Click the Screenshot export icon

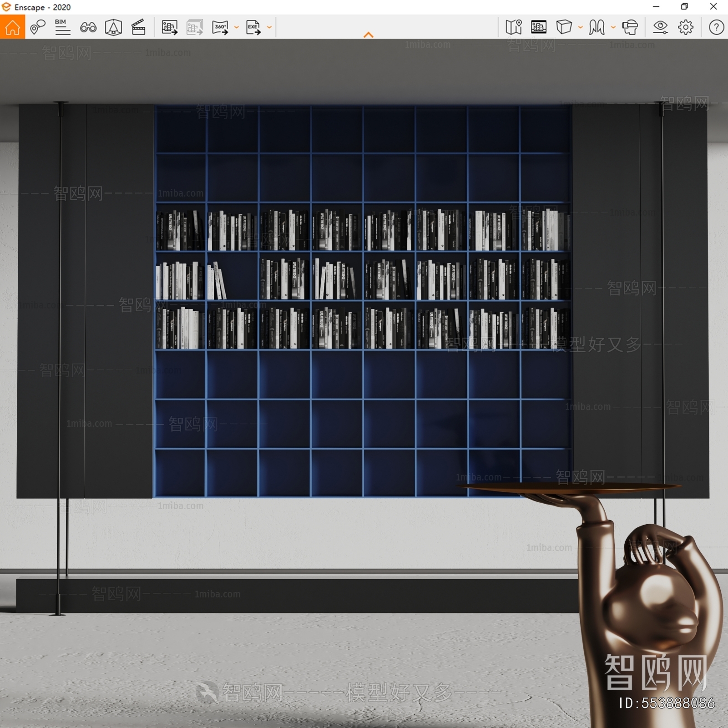[169, 27]
